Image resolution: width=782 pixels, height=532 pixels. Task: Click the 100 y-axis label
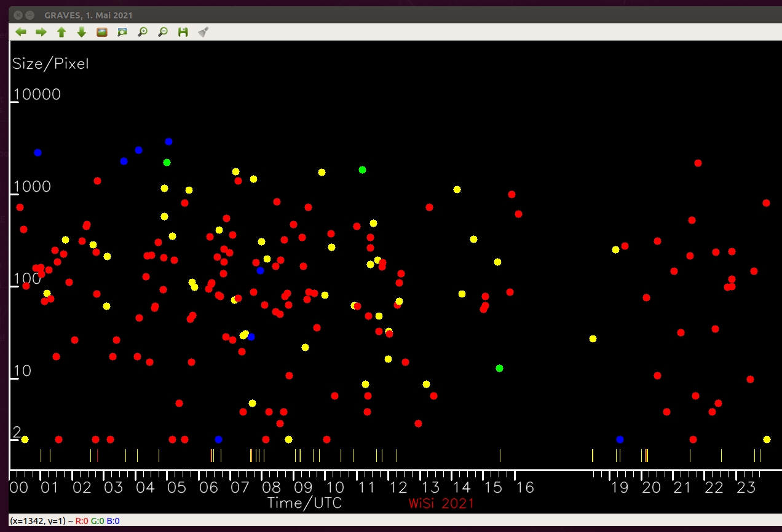coord(27,279)
